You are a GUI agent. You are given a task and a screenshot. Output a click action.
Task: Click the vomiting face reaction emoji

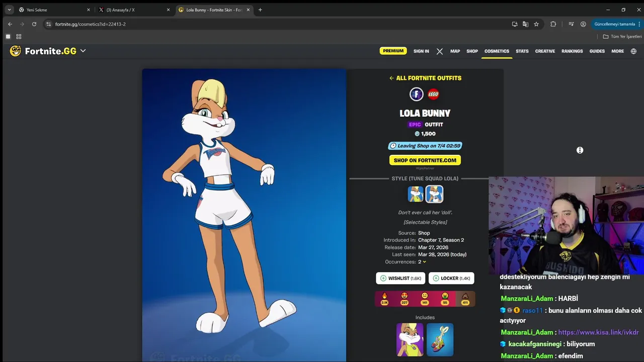coord(445,299)
